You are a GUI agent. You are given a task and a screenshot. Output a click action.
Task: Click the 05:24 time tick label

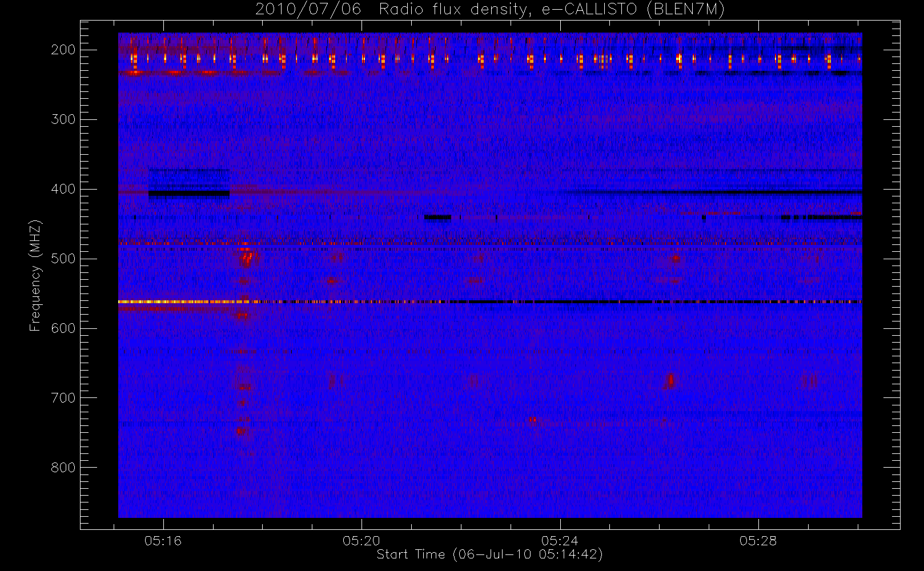coord(560,541)
